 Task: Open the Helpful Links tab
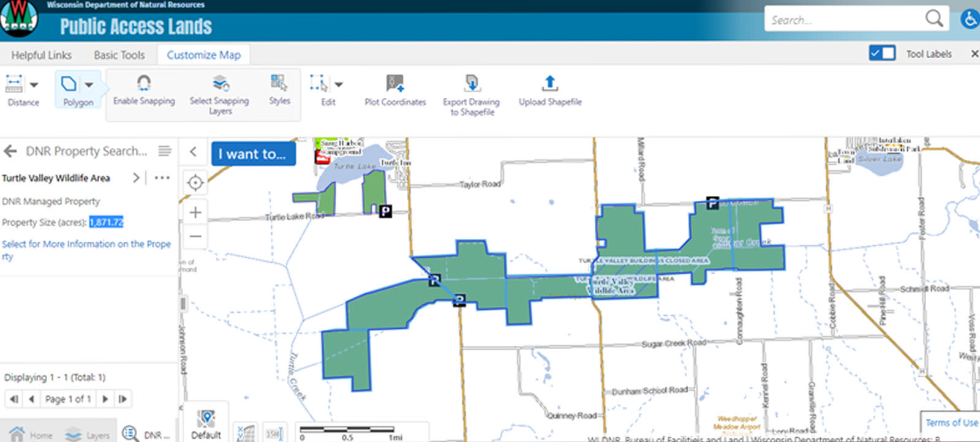click(x=41, y=55)
